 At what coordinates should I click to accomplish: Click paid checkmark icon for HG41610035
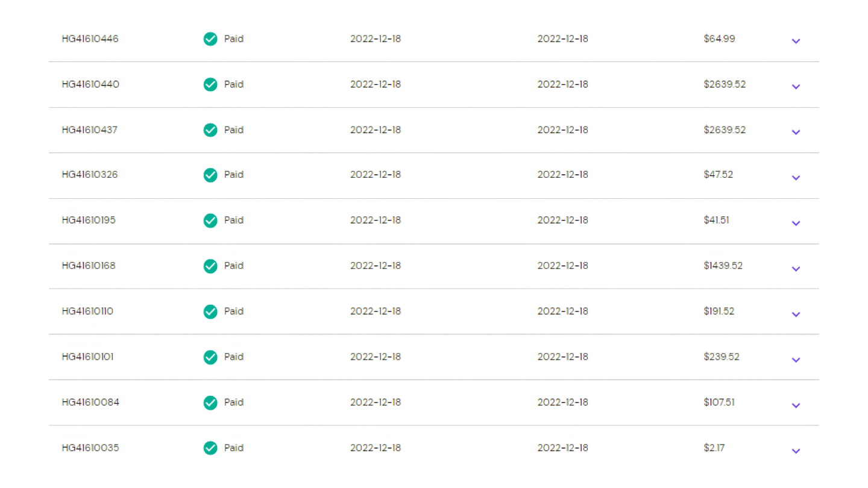pyautogui.click(x=210, y=448)
